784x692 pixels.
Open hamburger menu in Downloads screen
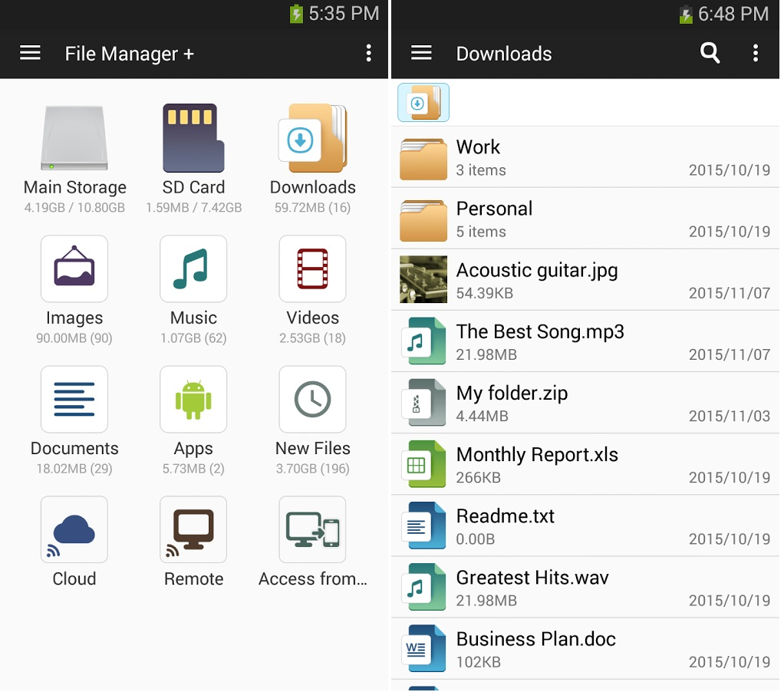[x=421, y=53]
